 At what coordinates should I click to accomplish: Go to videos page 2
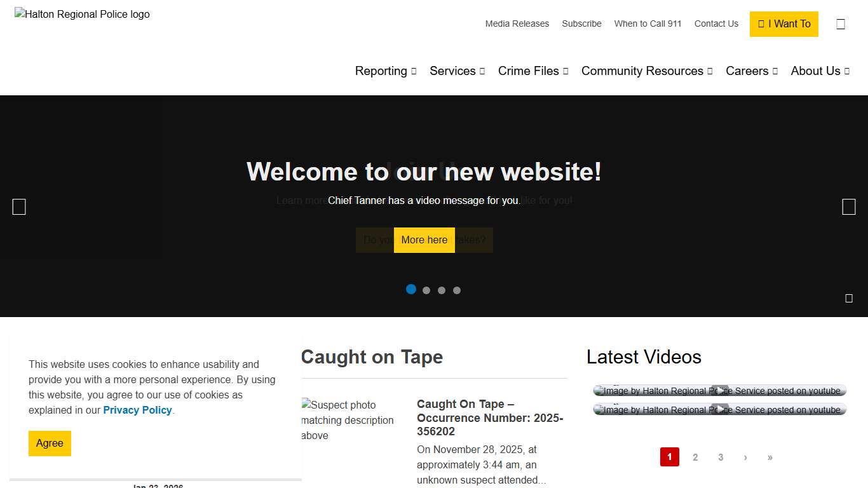(695, 457)
